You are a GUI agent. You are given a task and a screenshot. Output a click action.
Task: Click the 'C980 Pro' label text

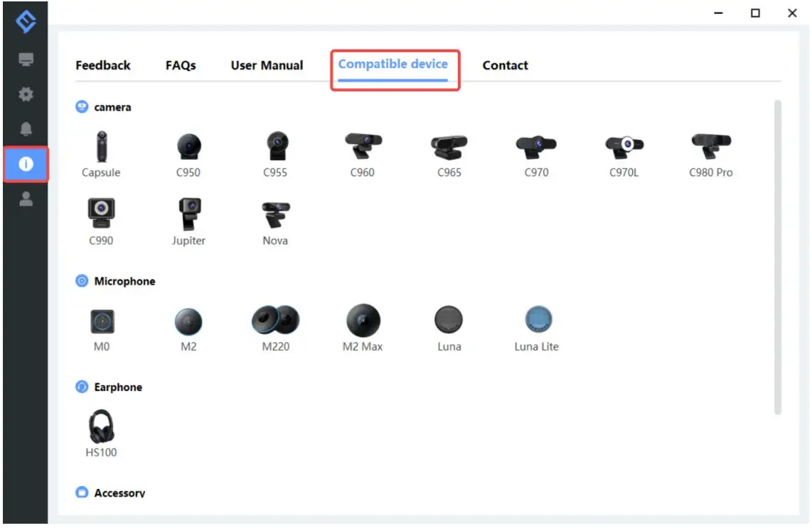(x=711, y=173)
